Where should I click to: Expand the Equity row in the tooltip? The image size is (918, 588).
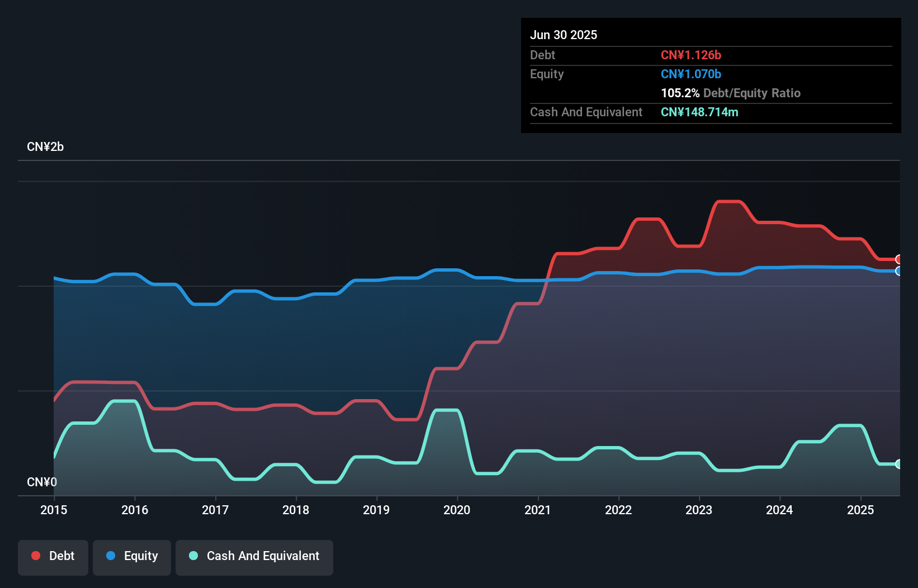point(547,74)
